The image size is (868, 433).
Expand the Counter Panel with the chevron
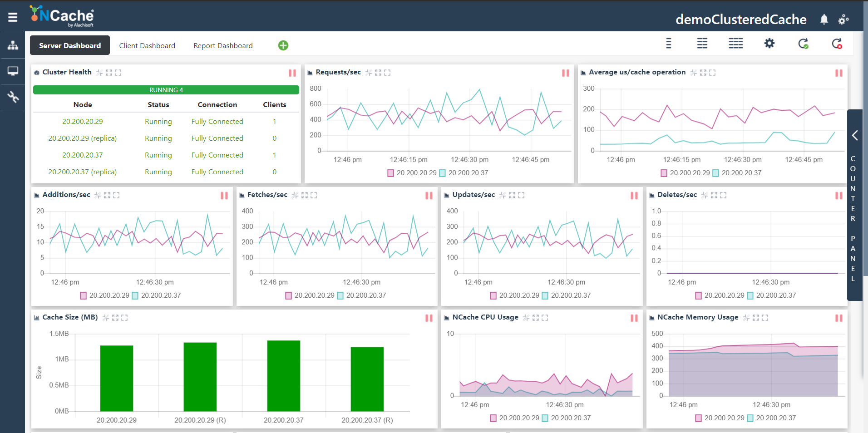(855, 135)
